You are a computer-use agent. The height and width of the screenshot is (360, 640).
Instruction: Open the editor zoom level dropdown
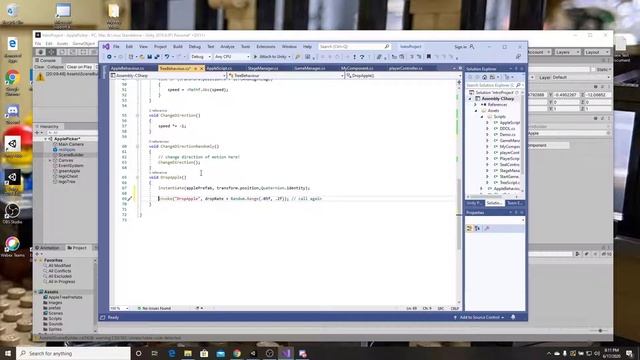tap(119, 308)
